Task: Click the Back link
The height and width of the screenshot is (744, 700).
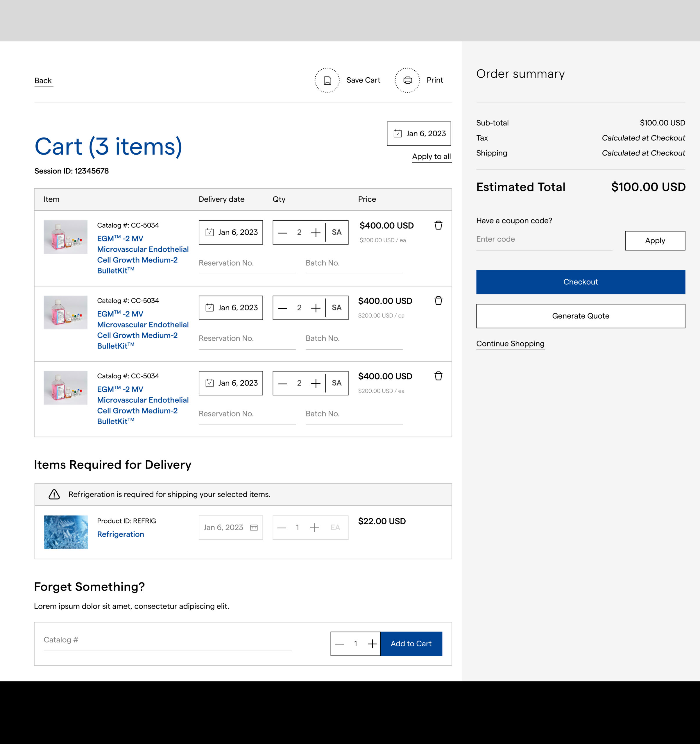Action: [43, 81]
